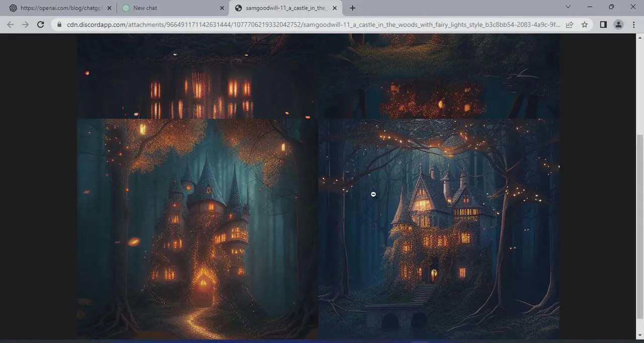This screenshot has height=343, width=644.
Task: Close the New chat tab
Action: pos(222,8)
